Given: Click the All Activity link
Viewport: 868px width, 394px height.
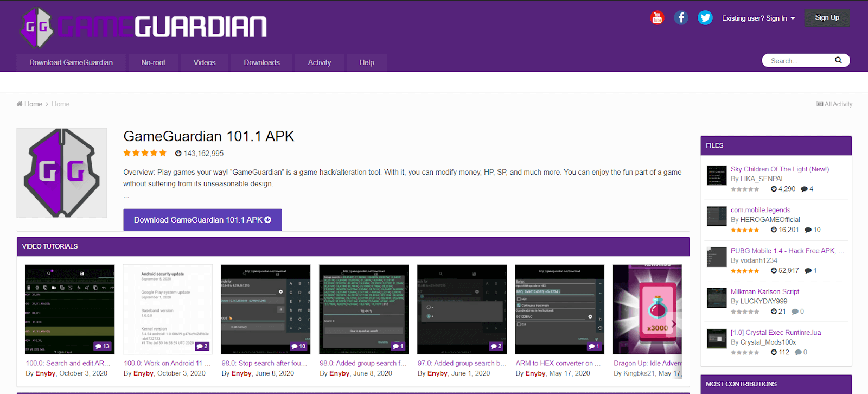Looking at the screenshot, I should [834, 104].
